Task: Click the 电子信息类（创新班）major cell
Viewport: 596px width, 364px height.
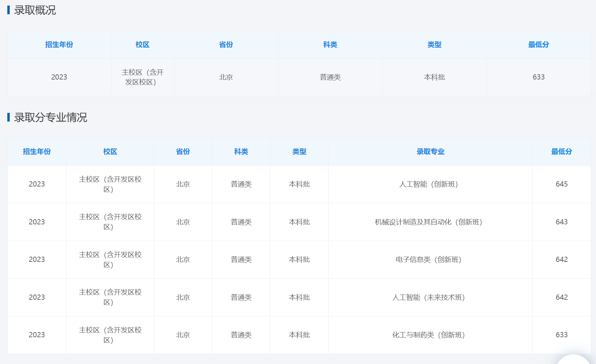Action: coord(428,260)
